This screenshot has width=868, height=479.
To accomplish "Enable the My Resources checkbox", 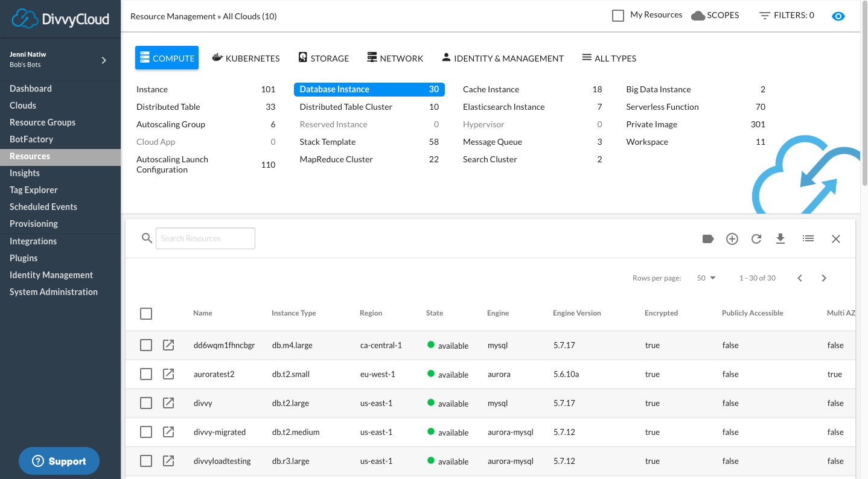I will (618, 16).
